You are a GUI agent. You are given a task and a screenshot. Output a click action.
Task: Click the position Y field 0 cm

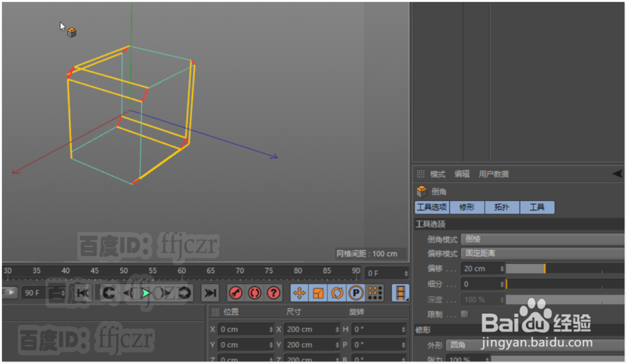point(243,345)
